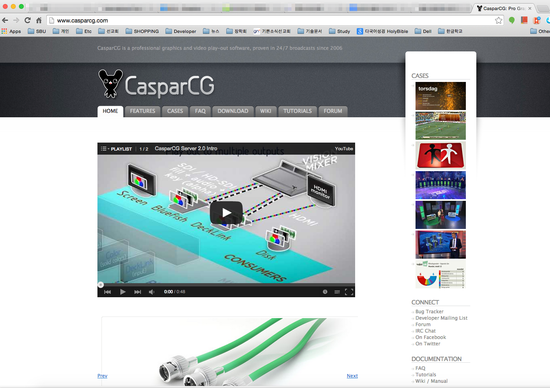Click the video progress bar

pos(226,285)
